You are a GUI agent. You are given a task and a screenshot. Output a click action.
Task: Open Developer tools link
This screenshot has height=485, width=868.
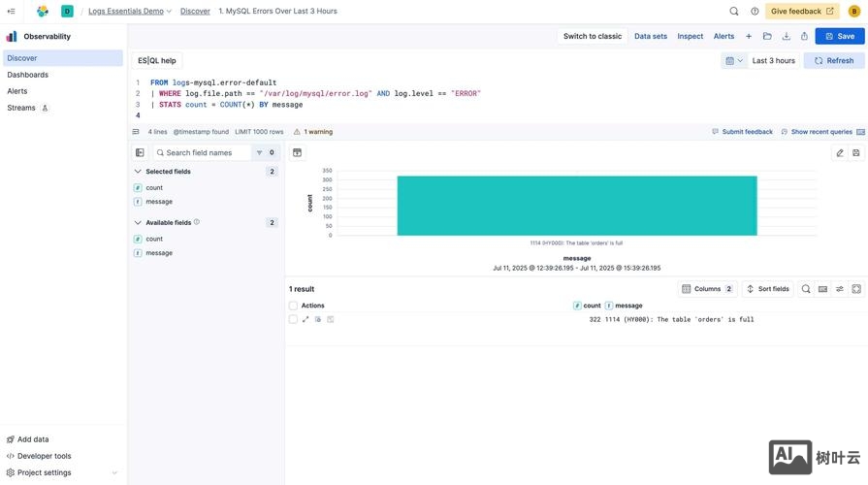(39, 456)
